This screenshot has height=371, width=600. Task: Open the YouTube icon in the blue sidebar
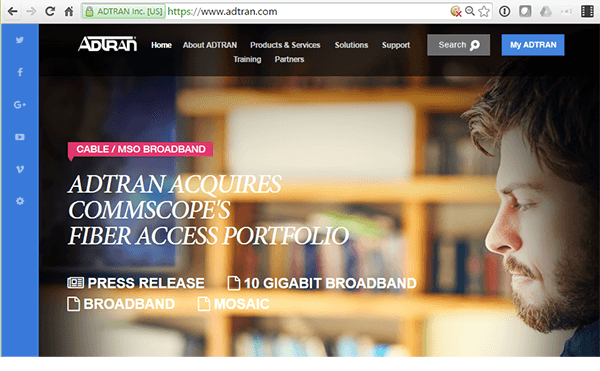[x=20, y=137]
